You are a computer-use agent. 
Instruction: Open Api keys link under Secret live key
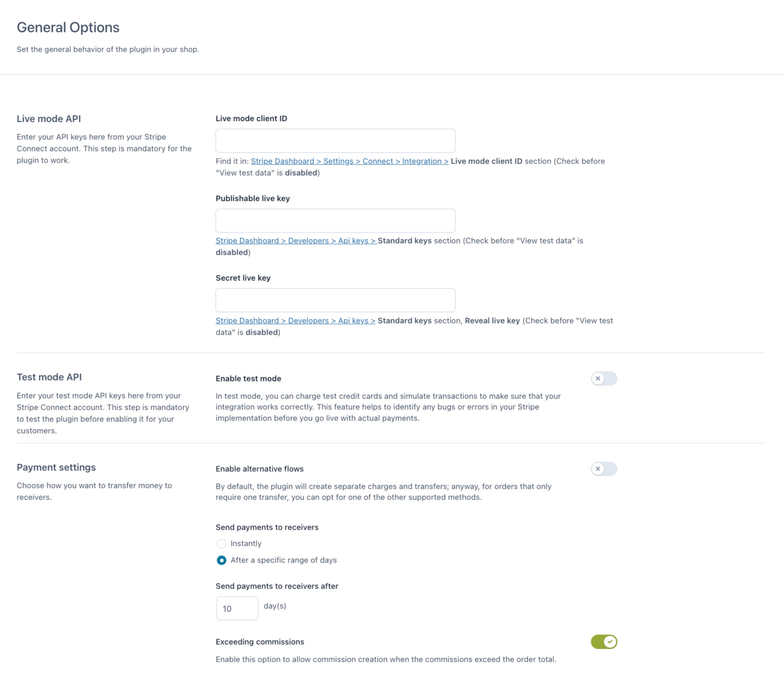pyautogui.click(x=295, y=321)
